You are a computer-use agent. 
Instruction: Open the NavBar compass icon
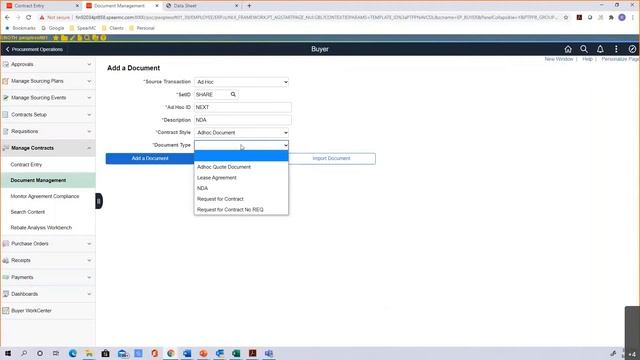point(632,49)
